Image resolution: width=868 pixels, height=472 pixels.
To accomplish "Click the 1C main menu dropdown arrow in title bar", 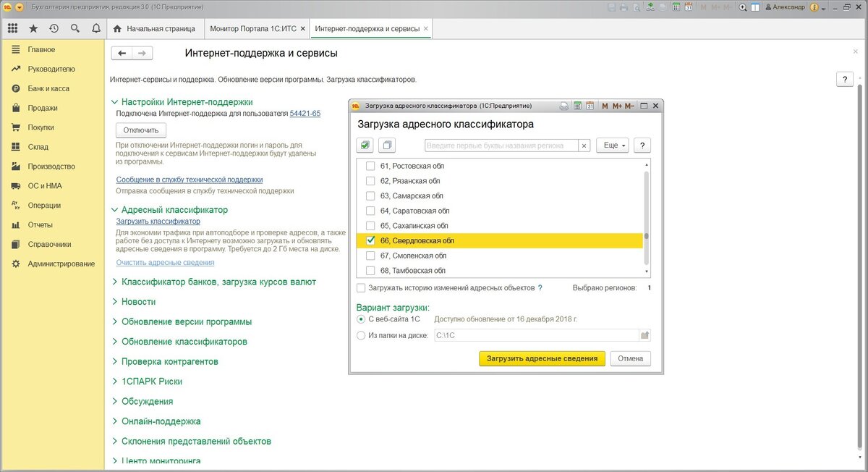I will [20, 7].
